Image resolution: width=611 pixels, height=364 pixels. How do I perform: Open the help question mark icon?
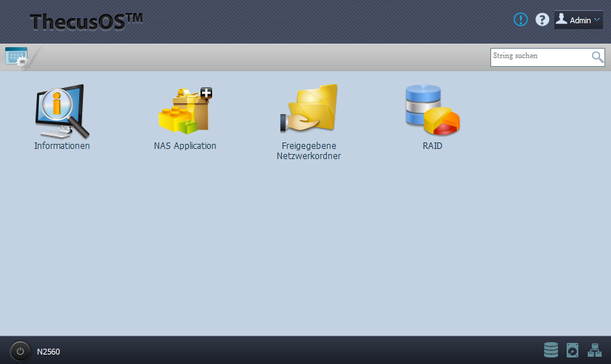tap(542, 20)
